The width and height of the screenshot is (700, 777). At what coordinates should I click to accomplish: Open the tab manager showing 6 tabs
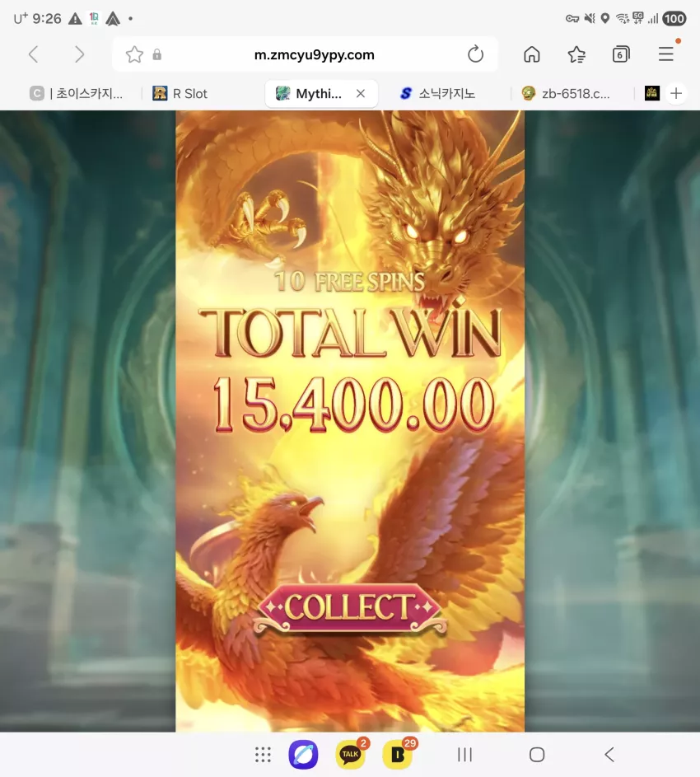[x=621, y=54]
